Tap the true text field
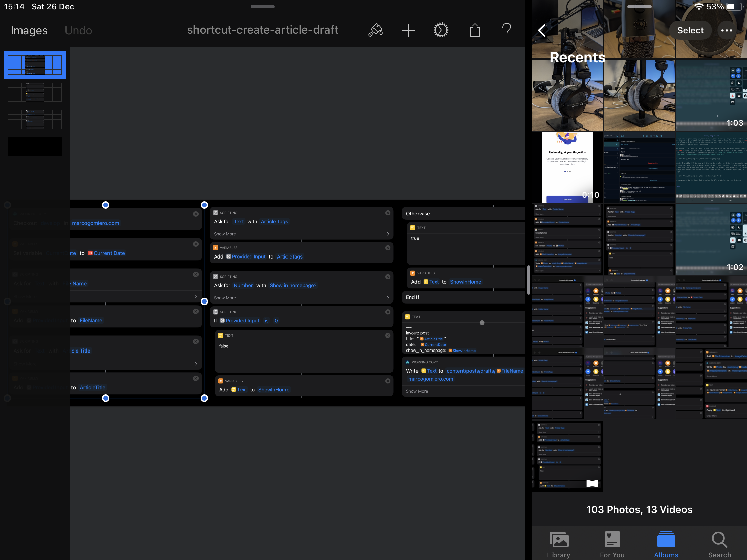747x560 pixels. (466, 249)
